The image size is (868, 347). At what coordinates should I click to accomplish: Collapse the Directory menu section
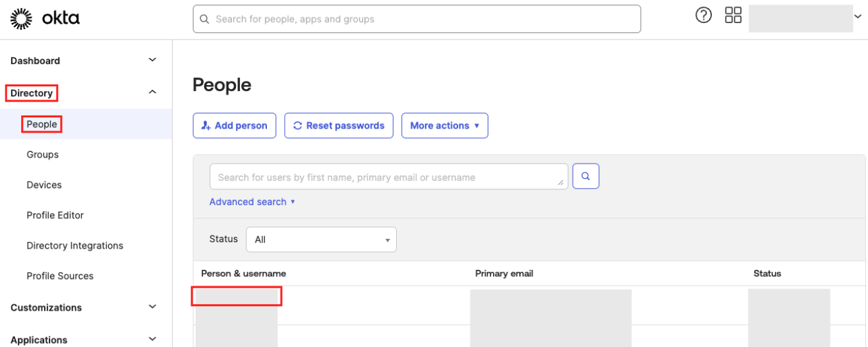pyautogui.click(x=152, y=93)
